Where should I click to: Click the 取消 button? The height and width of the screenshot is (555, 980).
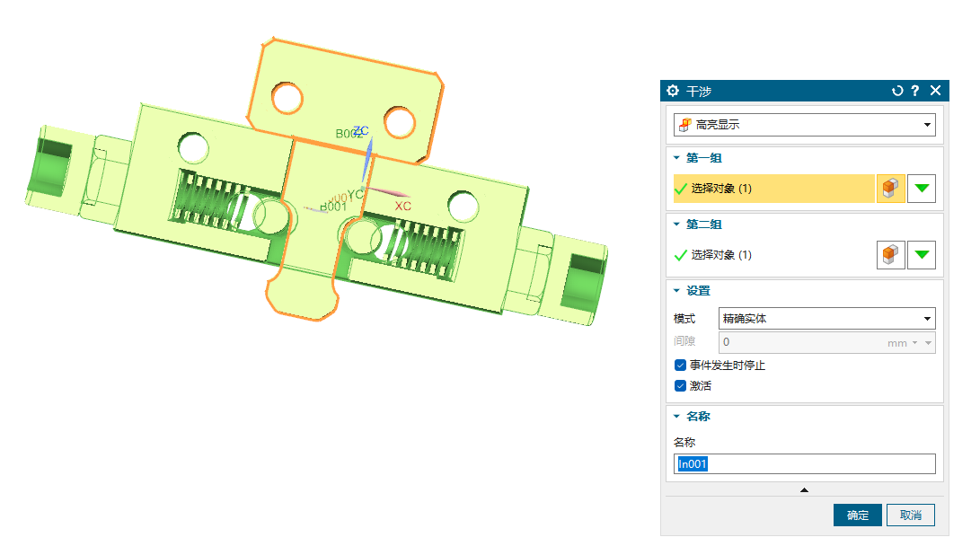pyautogui.click(x=910, y=515)
